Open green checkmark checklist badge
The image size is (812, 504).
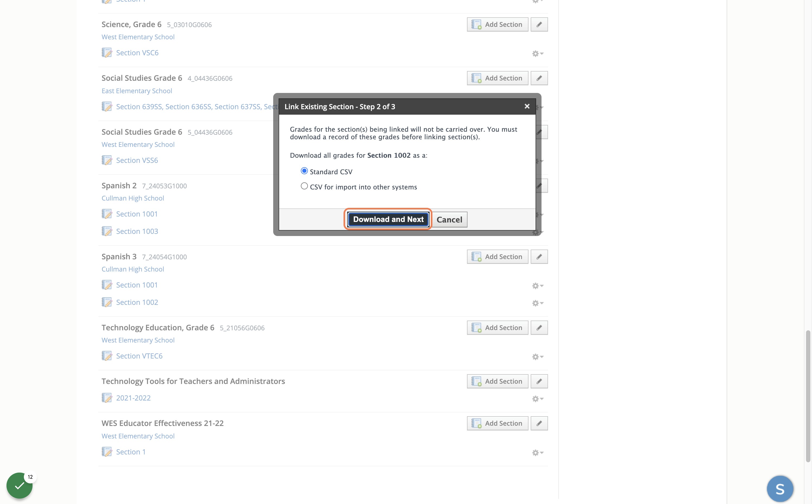19,485
